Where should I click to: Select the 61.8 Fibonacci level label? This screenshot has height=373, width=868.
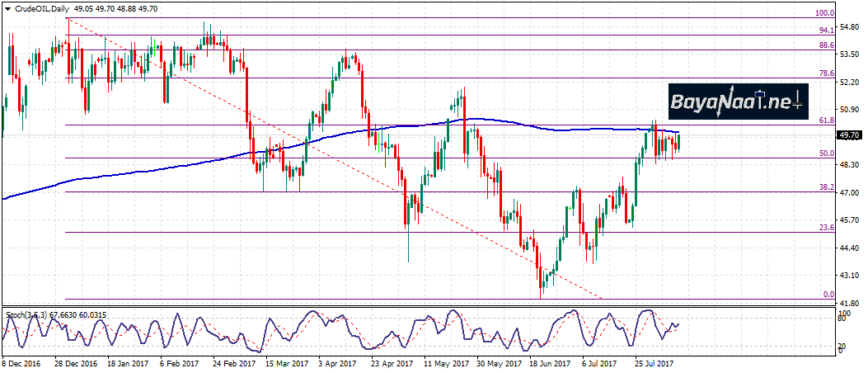tap(827, 120)
